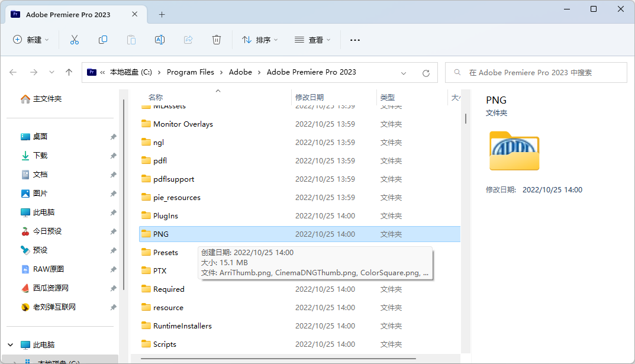Unpin 图片 using its pin icon
This screenshot has width=635, height=364.
point(114,194)
